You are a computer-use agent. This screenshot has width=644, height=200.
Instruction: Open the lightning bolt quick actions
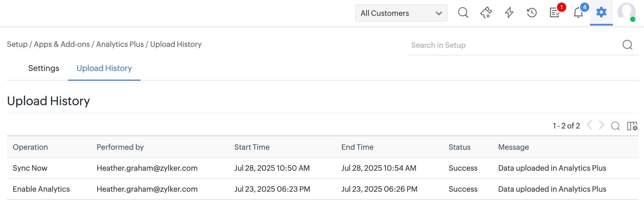[x=509, y=13]
